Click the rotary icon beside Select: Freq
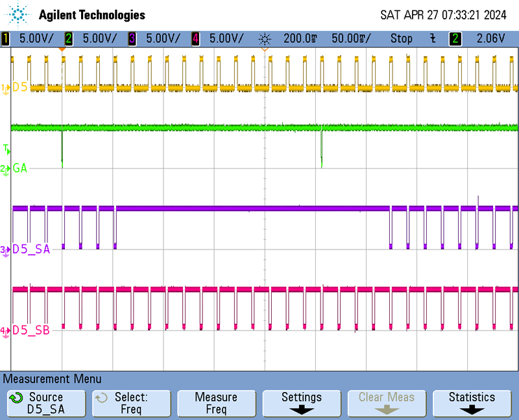 point(100,397)
